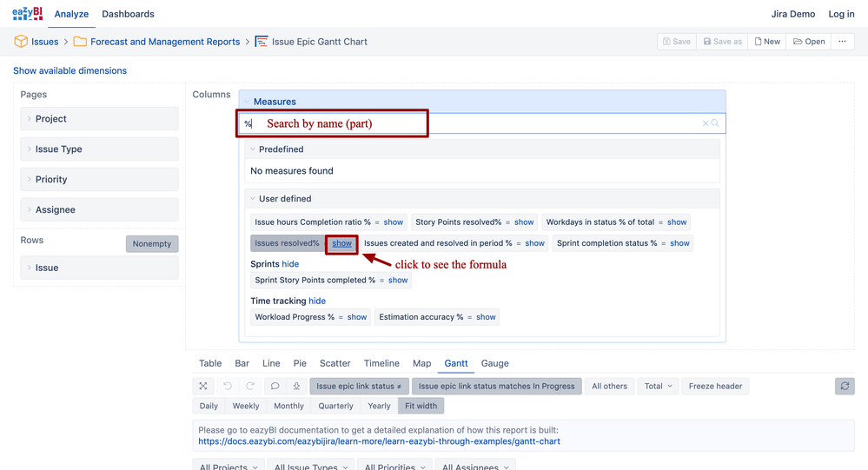Image resolution: width=868 pixels, height=470 pixels.
Task: Select the Gauge chart type
Action: pyautogui.click(x=495, y=363)
